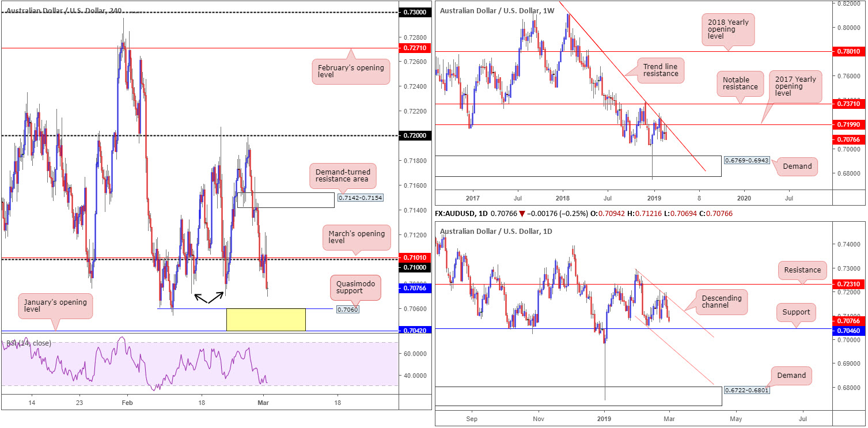Select the Demand-turned resistance area callout

tap(343, 176)
